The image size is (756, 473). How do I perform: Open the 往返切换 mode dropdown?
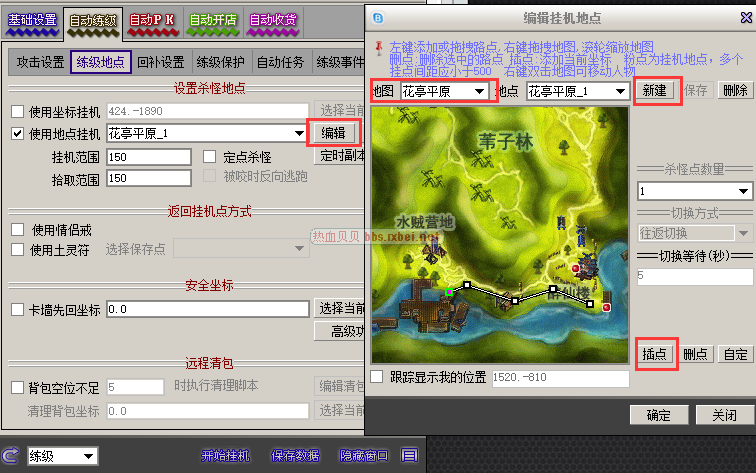click(x=695, y=233)
